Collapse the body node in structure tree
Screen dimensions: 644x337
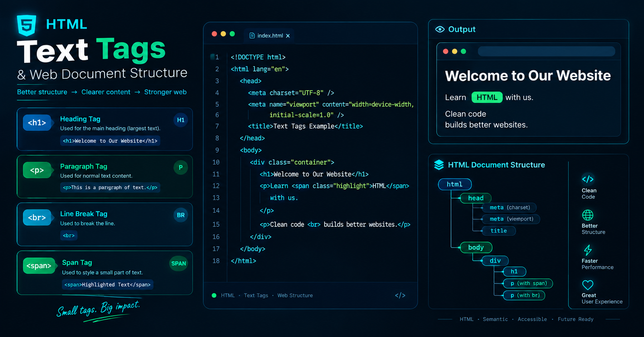[x=476, y=247]
